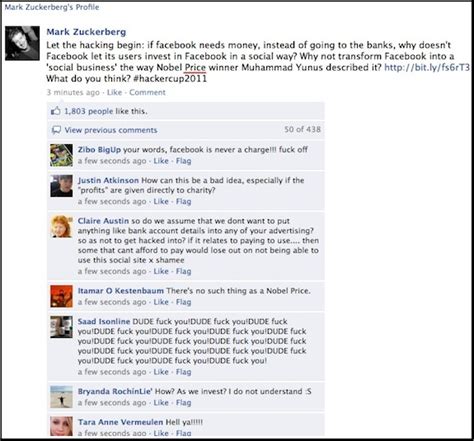
Task: Flag Claire Austin's comment
Action: (x=183, y=271)
